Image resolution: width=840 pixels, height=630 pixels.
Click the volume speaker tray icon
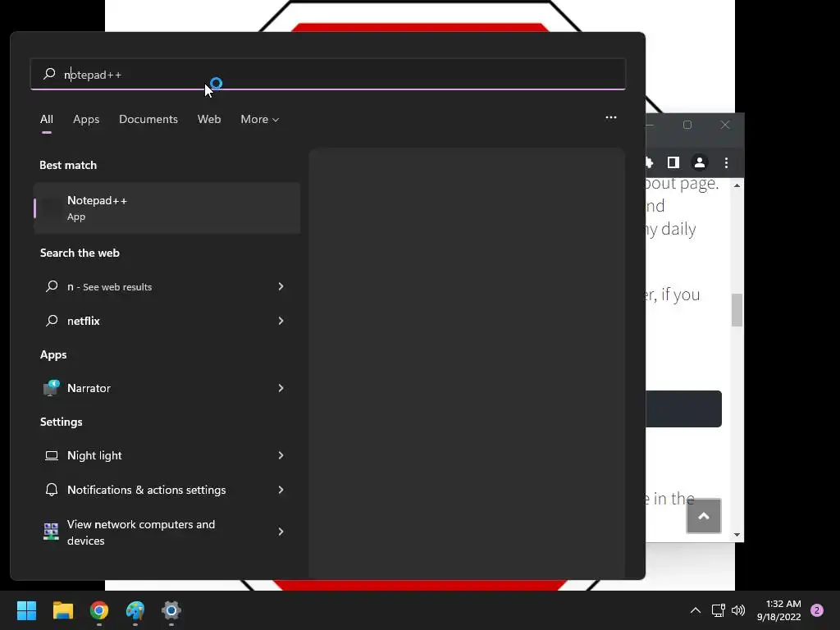[x=738, y=610]
